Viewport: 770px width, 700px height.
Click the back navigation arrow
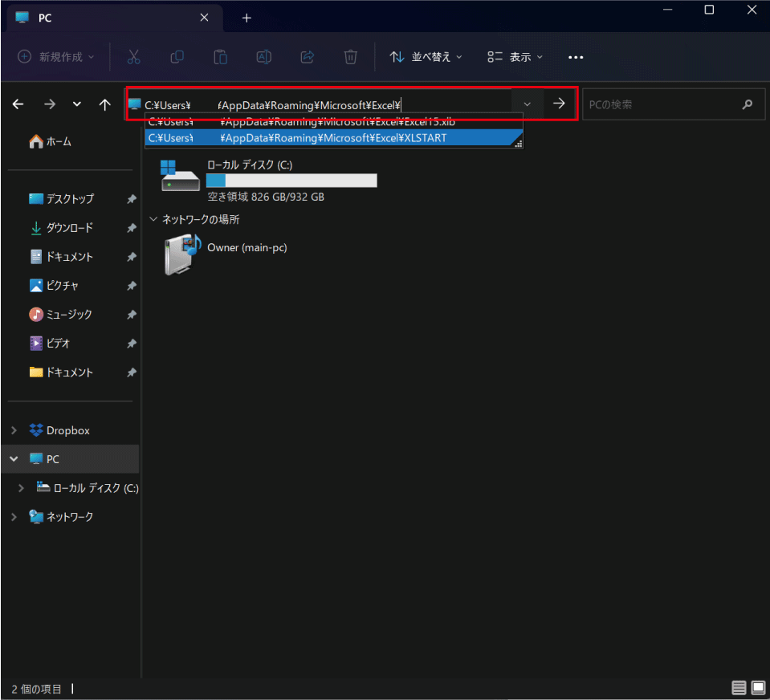click(18, 104)
